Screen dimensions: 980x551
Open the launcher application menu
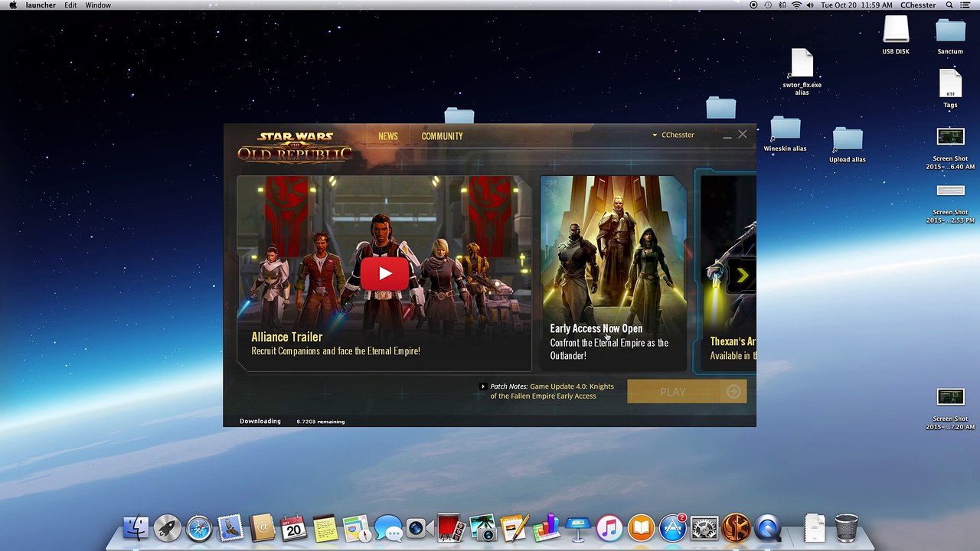(41, 5)
